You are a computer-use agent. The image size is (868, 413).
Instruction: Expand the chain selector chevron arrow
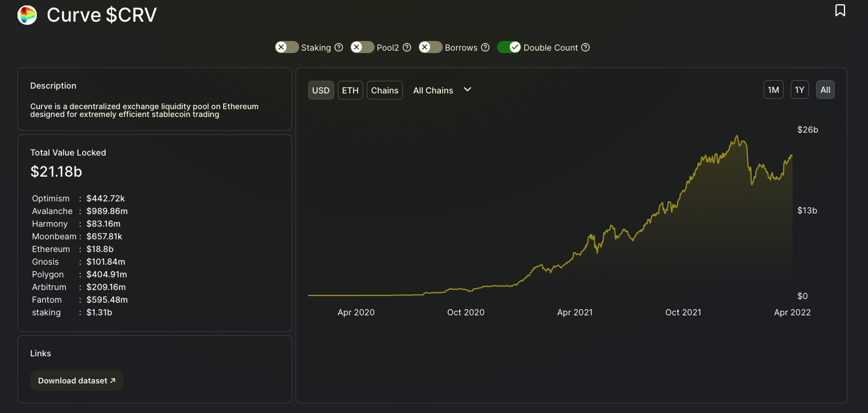pyautogui.click(x=467, y=90)
